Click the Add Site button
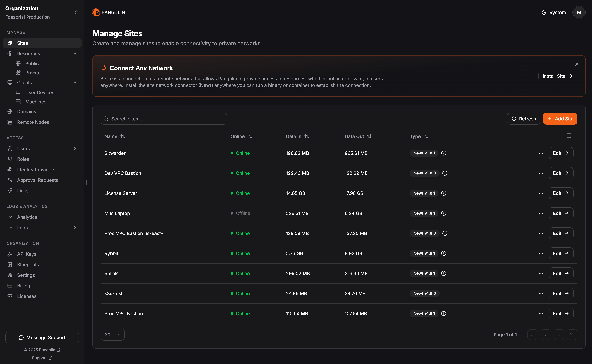 [x=560, y=119]
